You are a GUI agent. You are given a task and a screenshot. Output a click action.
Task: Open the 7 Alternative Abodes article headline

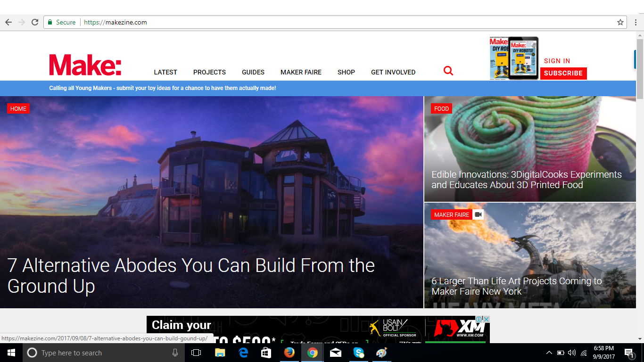pos(191,276)
